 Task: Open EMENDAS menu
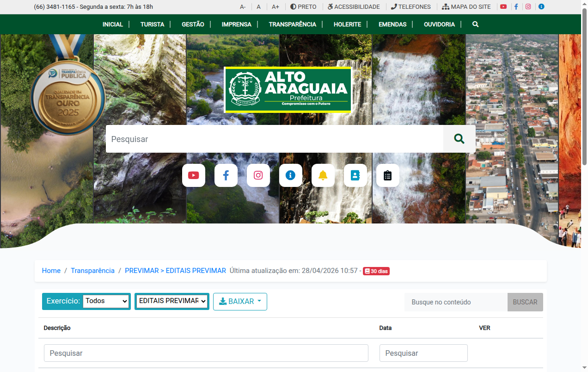point(392,25)
